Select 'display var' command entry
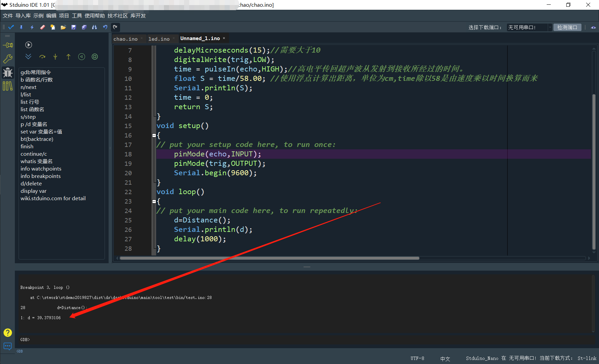The height and width of the screenshot is (364, 599). [x=33, y=191]
